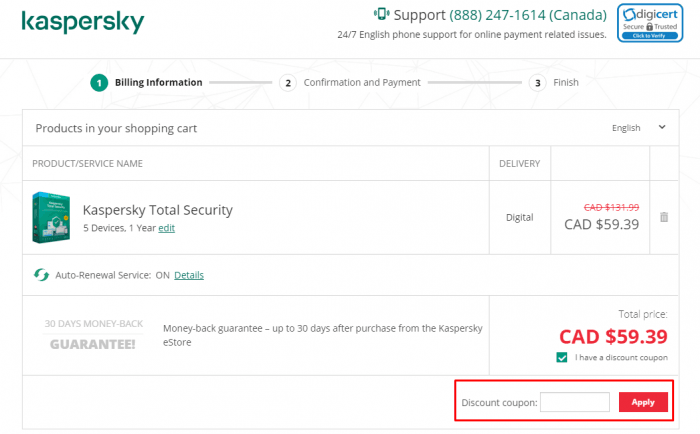700x434 pixels.
Task: Open Auto-Renewal Service Details link
Action: [x=189, y=275]
